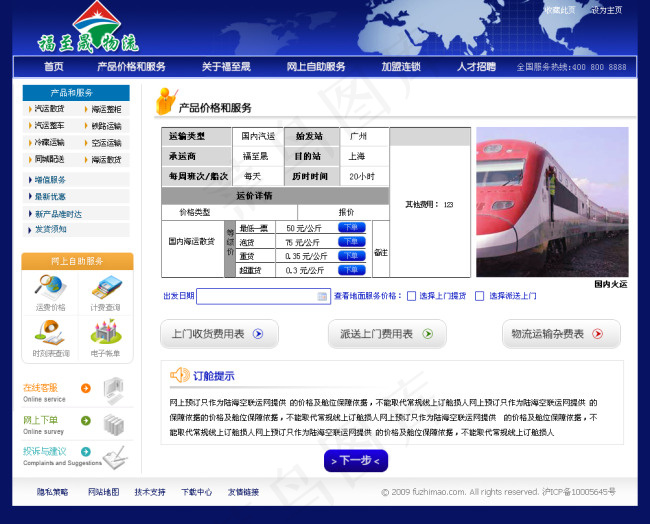Expand the 新产品推时达 sidebar item

point(58,214)
